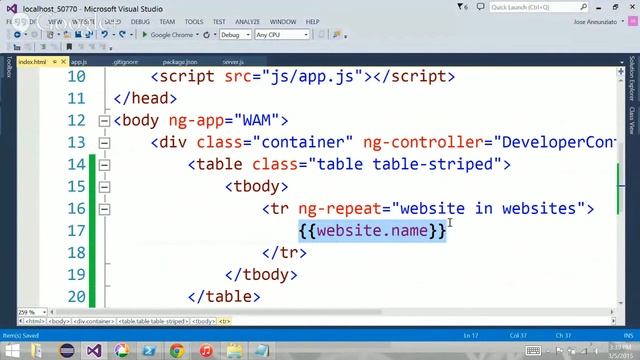Open the on-screen keyboard tray icon
Screen dimensions: 640x360
[533, 351]
